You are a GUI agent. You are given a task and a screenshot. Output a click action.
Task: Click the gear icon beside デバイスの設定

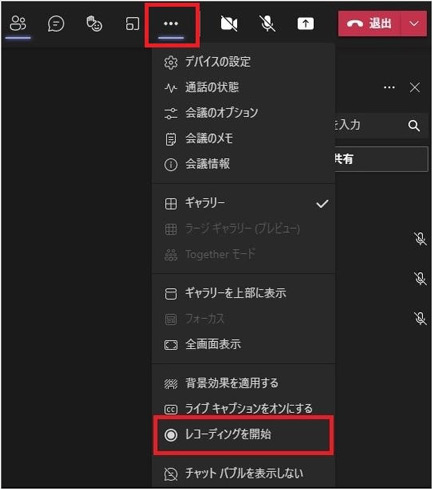(x=171, y=62)
